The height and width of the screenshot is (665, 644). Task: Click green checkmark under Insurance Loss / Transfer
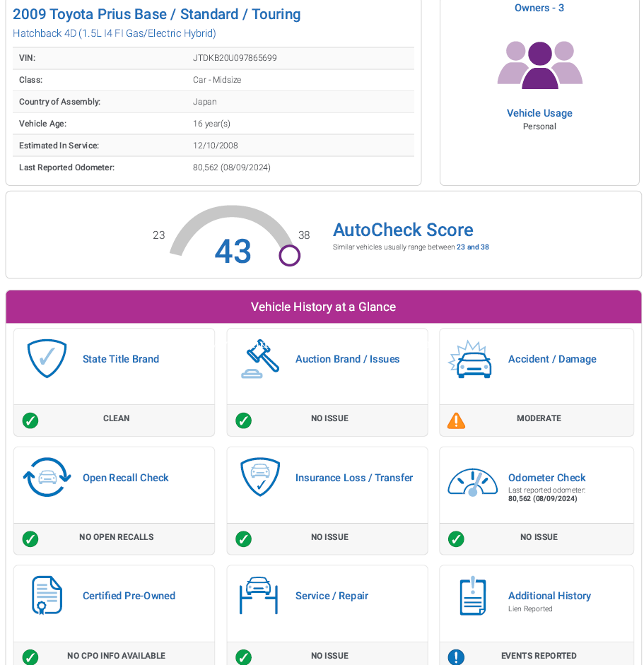tap(243, 539)
